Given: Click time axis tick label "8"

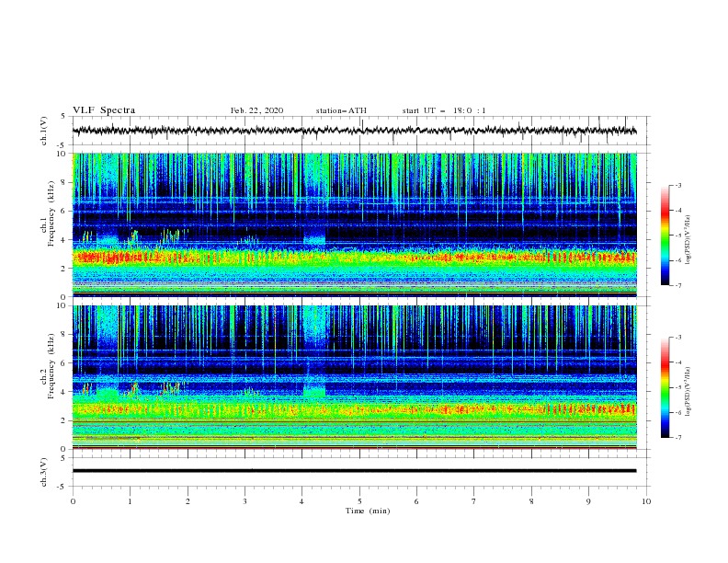Looking at the screenshot, I should 531,501.
